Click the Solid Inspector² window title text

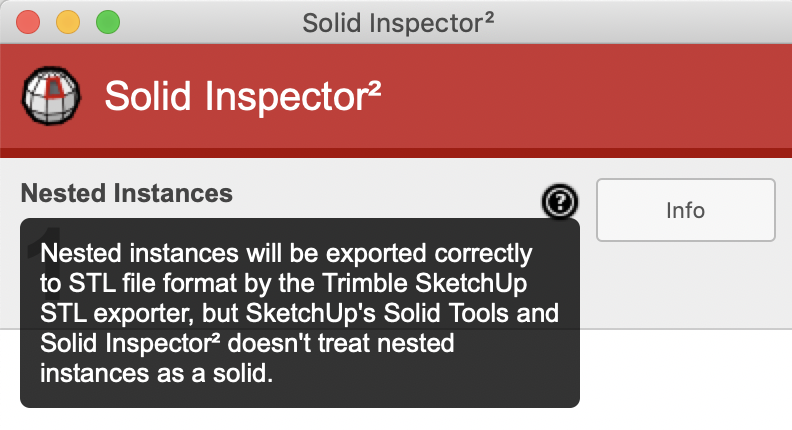click(x=398, y=20)
